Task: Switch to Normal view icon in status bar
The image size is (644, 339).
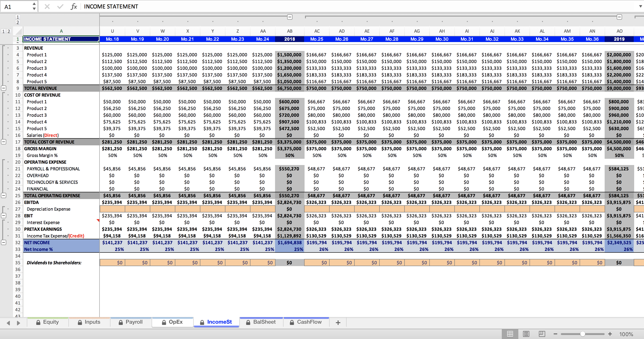Action: pos(510,334)
